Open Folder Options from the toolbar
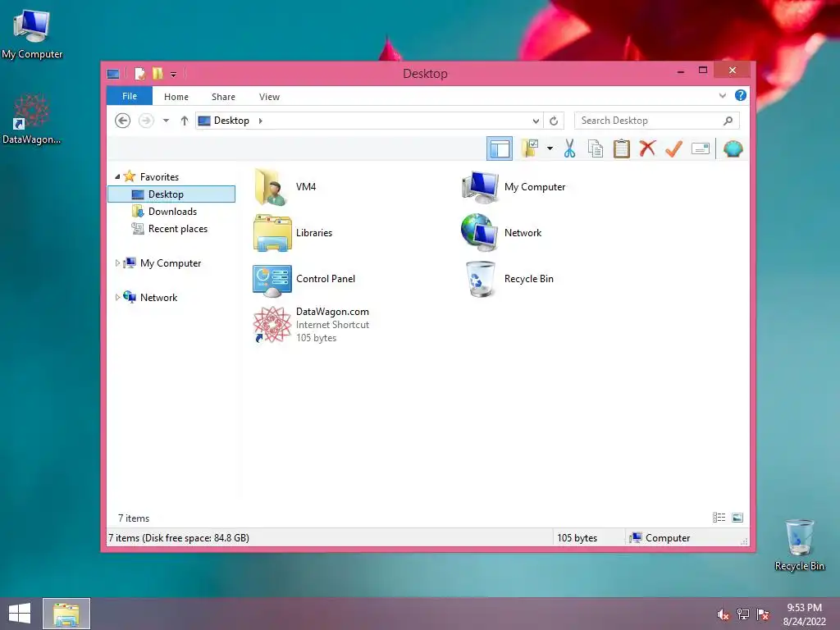Screen dimensions: 840x630 529,148
